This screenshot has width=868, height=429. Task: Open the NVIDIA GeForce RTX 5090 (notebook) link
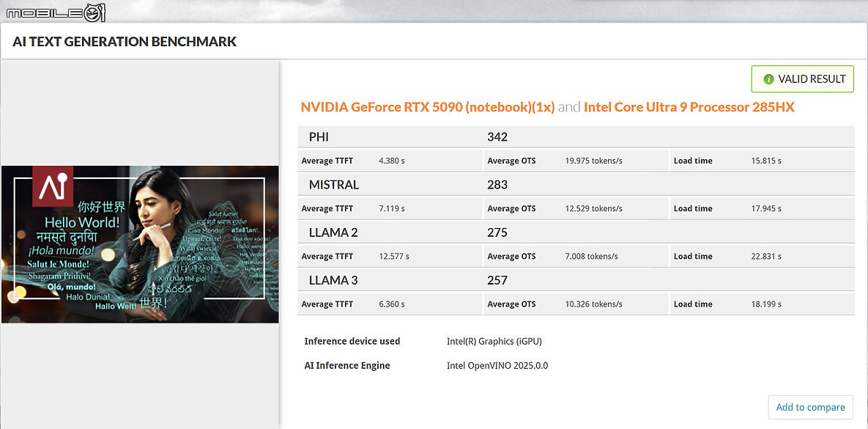pyautogui.click(x=427, y=108)
